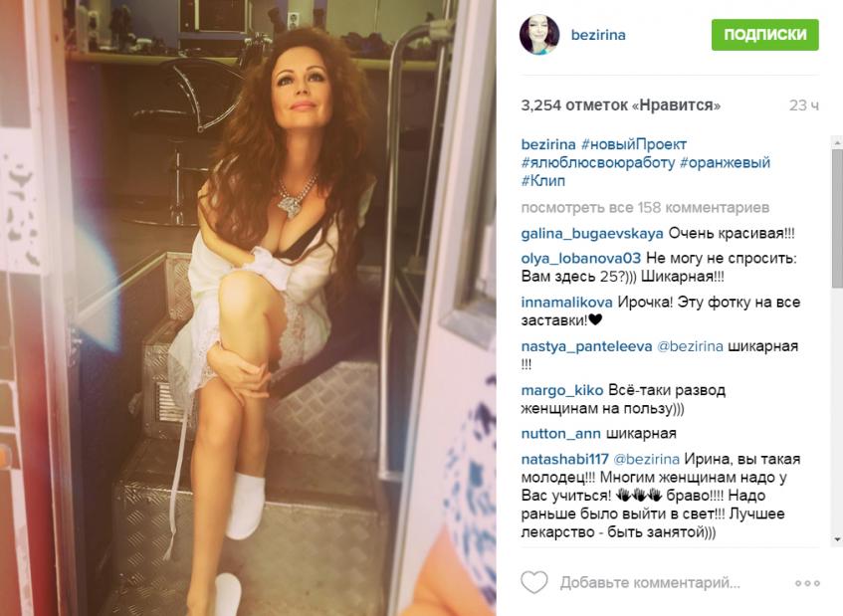Expand all 158 comments link
This screenshot has width=843, height=616.
pyautogui.click(x=645, y=207)
